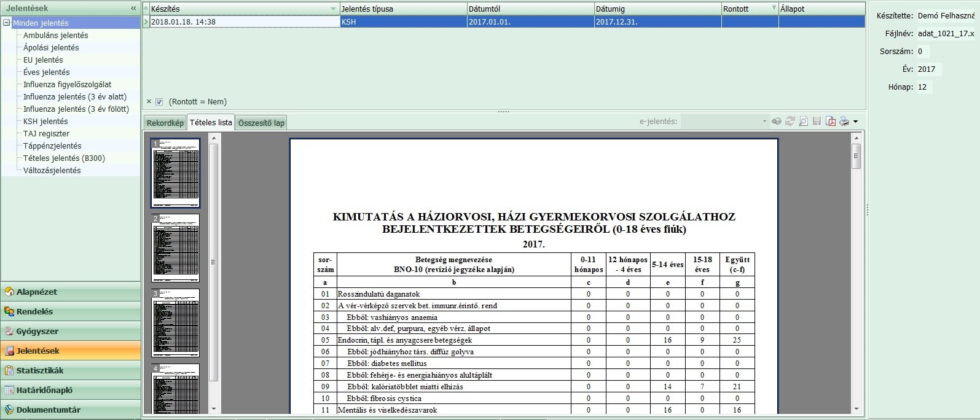The image size is (980, 420).
Task: Open the Statisztikák module
Action: tap(40, 370)
